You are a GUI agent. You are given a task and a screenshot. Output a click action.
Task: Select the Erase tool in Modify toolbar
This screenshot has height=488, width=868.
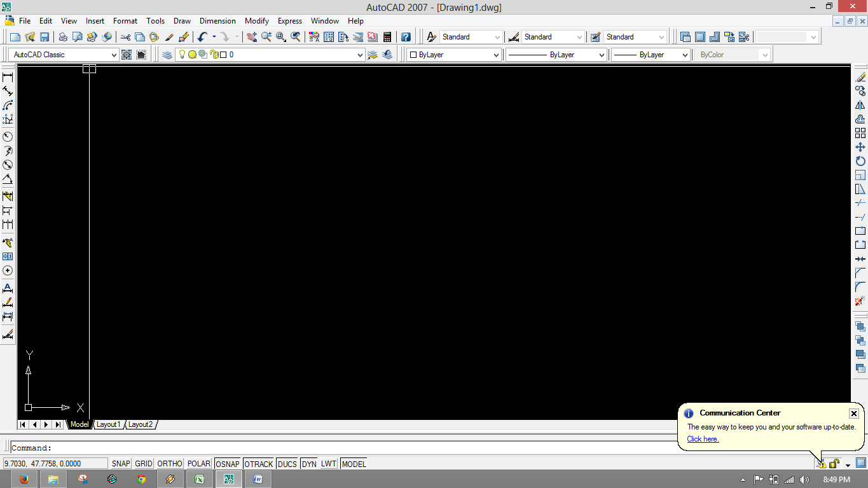(x=860, y=77)
